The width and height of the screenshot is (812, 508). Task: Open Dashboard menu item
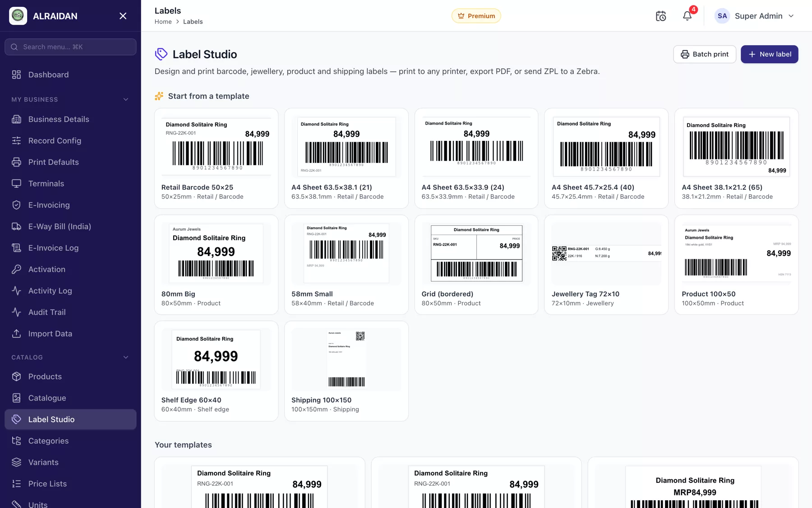click(70, 75)
